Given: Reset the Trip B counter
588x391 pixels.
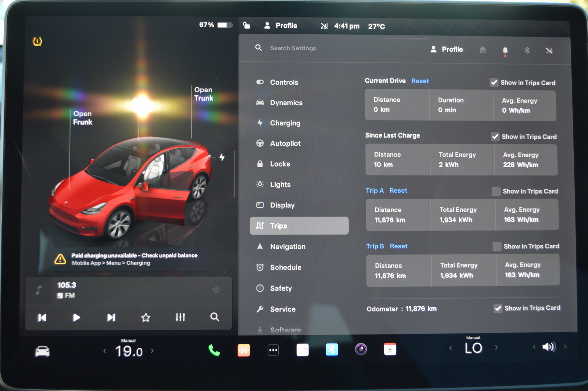Looking at the screenshot, I should pyautogui.click(x=399, y=246).
